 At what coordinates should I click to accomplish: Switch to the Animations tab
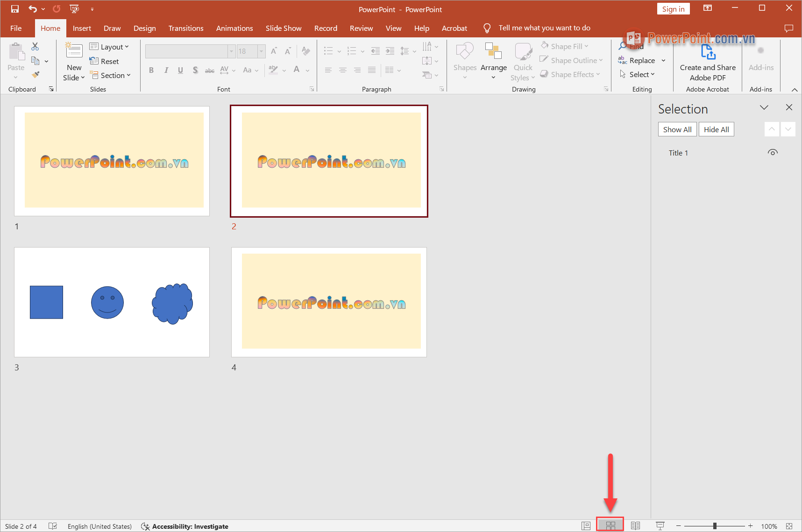point(234,28)
